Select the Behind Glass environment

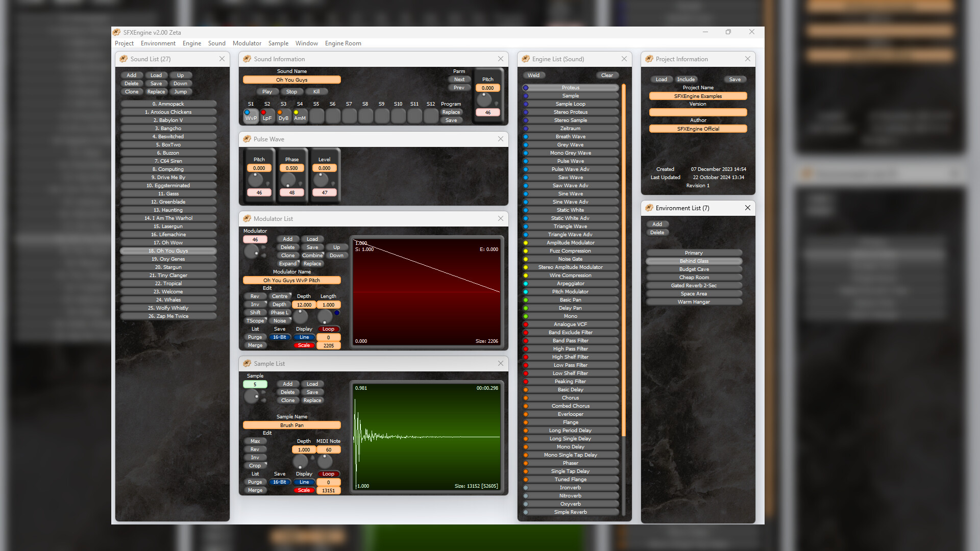click(x=694, y=261)
